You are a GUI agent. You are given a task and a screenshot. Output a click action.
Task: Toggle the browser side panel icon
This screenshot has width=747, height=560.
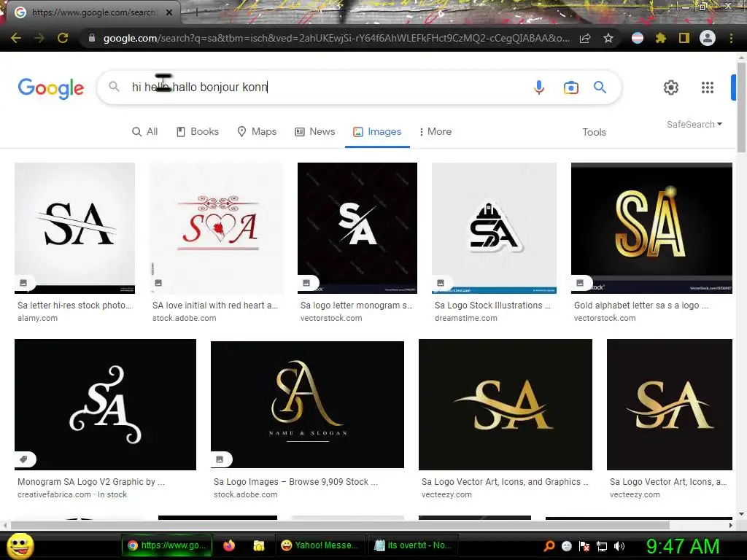click(684, 38)
